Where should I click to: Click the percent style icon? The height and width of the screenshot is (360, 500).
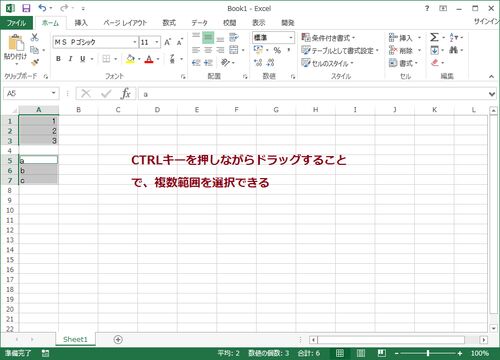(x=277, y=50)
